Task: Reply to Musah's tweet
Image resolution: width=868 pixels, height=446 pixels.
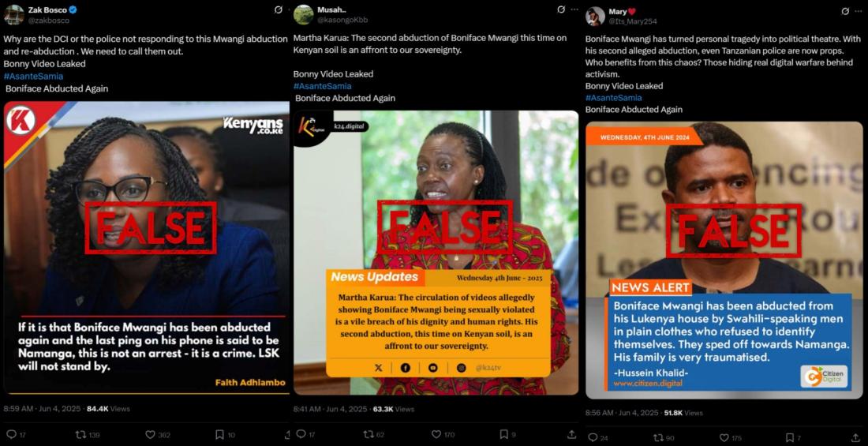Action: pyautogui.click(x=301, y=434)
